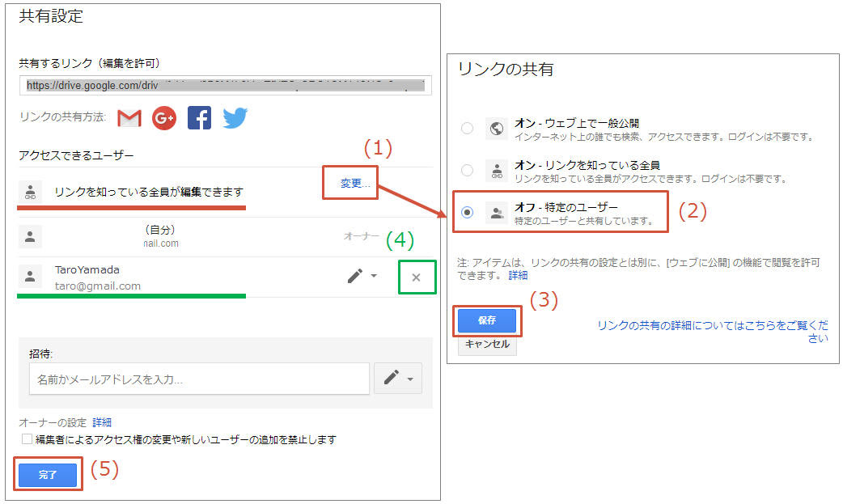The height and width of the screenshot is (504, 843).
Task: Click the 変更... link
Action: pyautogui.click(x=355, y=184)
